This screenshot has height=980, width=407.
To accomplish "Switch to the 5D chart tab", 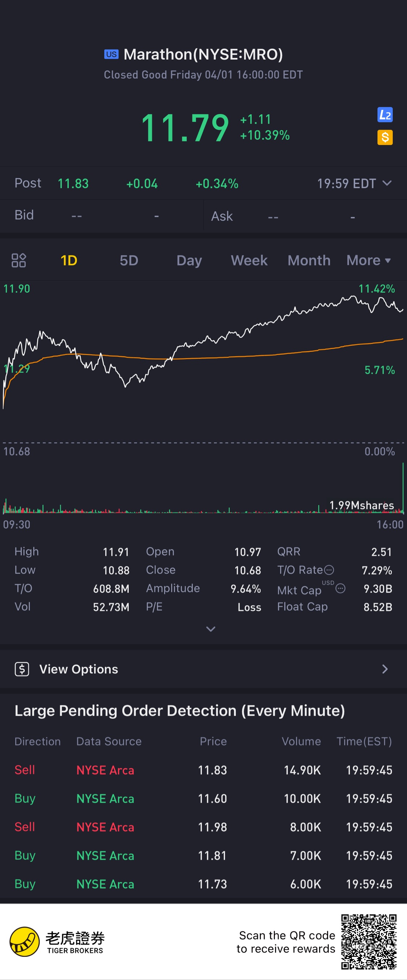I will click(x=129, y=261).
